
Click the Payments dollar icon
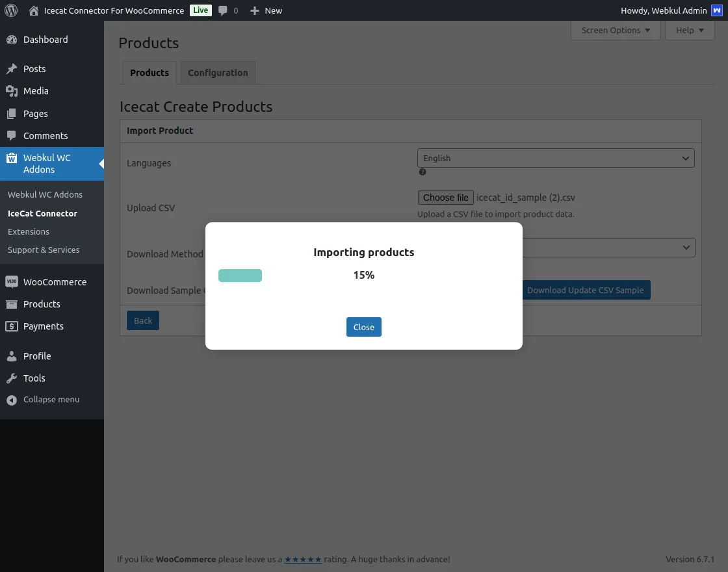tap(12, 326)
